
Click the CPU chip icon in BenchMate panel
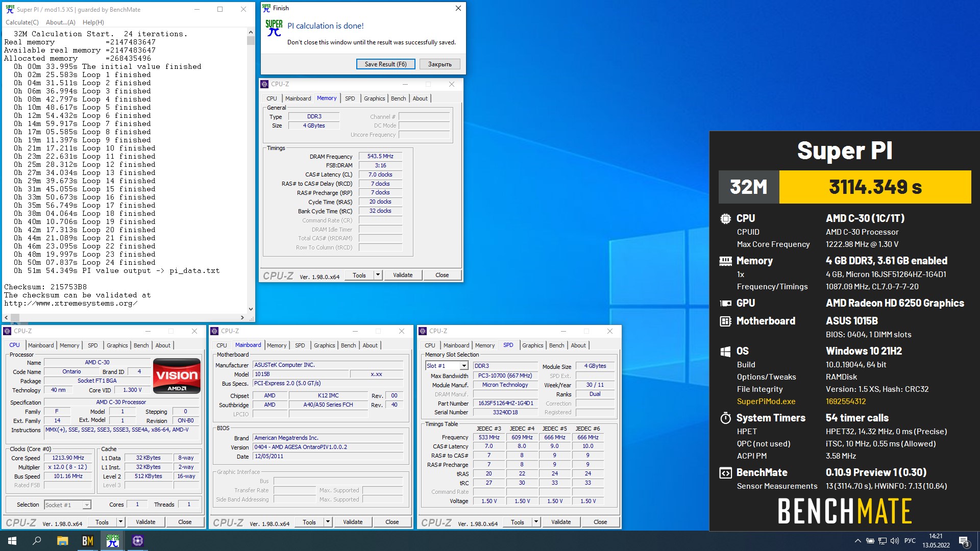tap(725, 219)
